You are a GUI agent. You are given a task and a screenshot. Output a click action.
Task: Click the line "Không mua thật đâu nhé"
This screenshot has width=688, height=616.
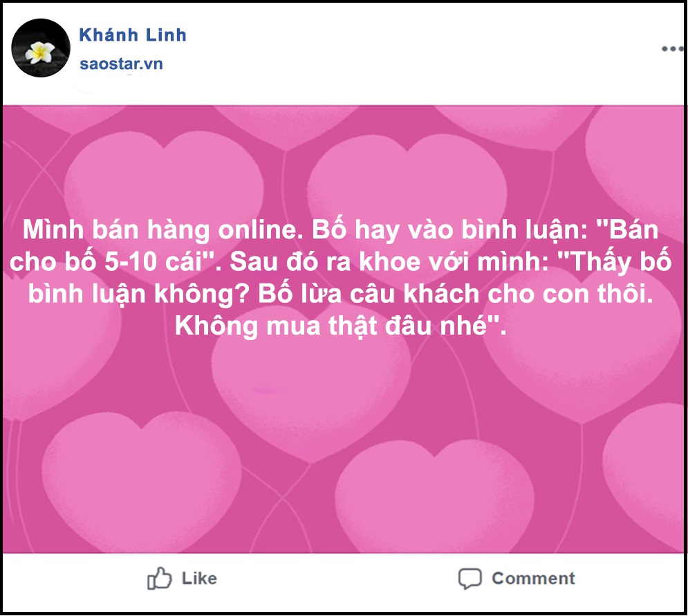coord(340,326)
